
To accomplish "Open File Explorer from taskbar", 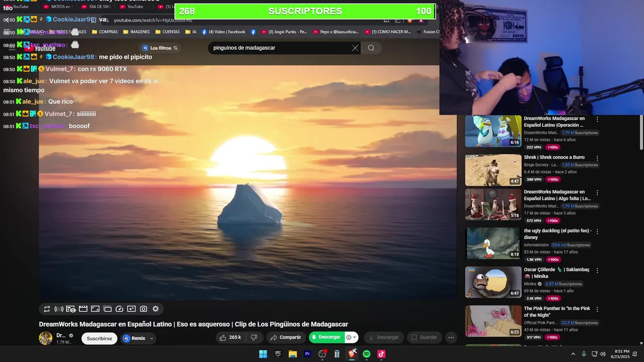I will coord(292,354).
